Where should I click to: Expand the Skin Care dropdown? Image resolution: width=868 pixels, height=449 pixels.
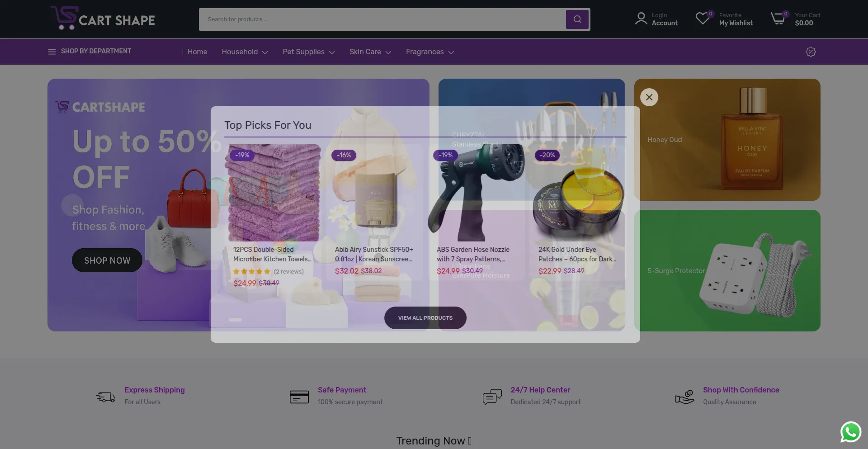tap(370, 52)
